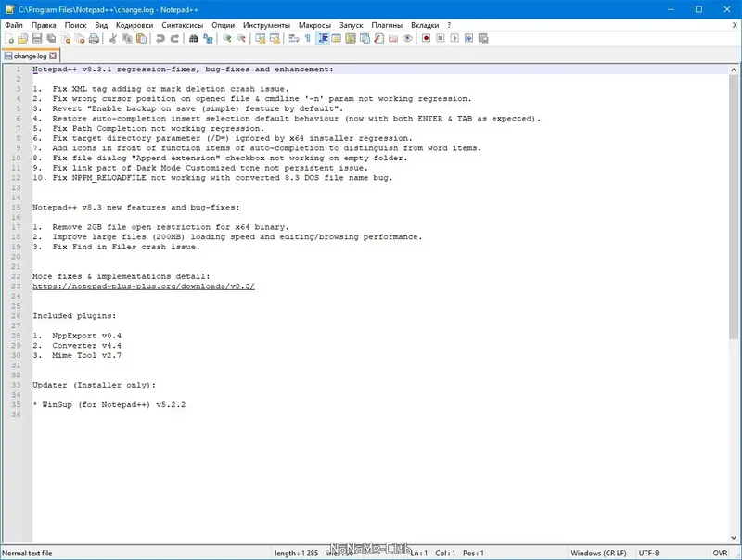Open User Defined Language dialog icon
This screenshot has height=560, width=742.
(x=336, y=39)
